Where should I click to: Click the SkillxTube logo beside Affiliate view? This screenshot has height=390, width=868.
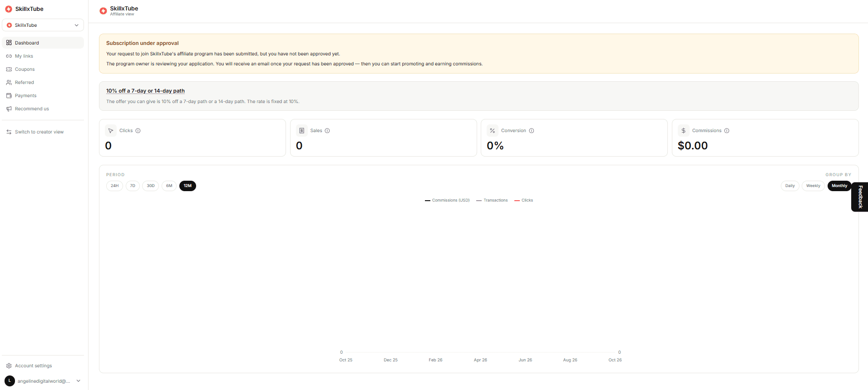tap(104, 11)
